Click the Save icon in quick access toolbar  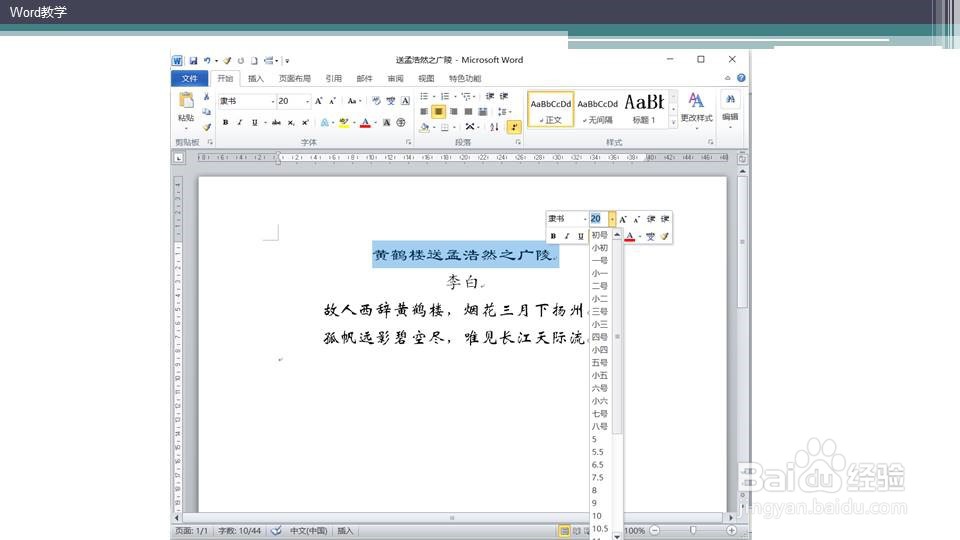coord(193,61)
